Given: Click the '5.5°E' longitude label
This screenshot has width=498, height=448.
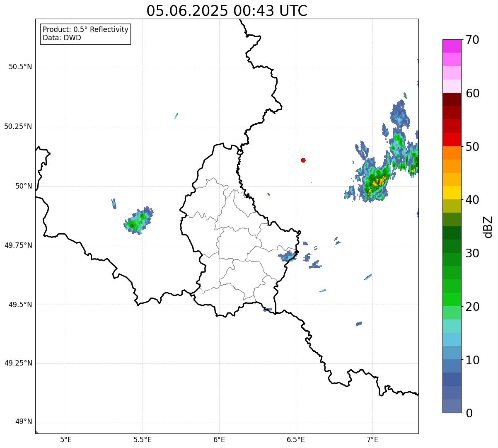Looking at the screenshot, I should click(143, 439).
